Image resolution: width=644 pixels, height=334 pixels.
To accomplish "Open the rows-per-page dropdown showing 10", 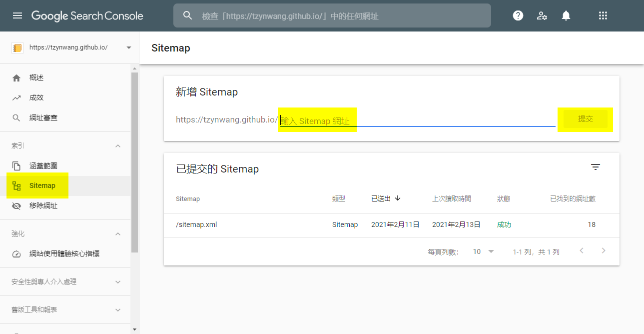I will click(x=483, y=251).
